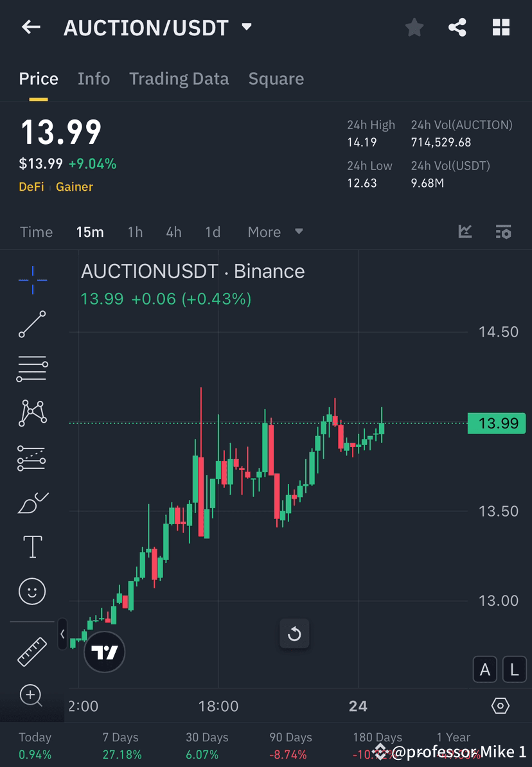Select the ruler measurement tool
Viewport: 532px width, 767px height.
click(x=32, y=651)
